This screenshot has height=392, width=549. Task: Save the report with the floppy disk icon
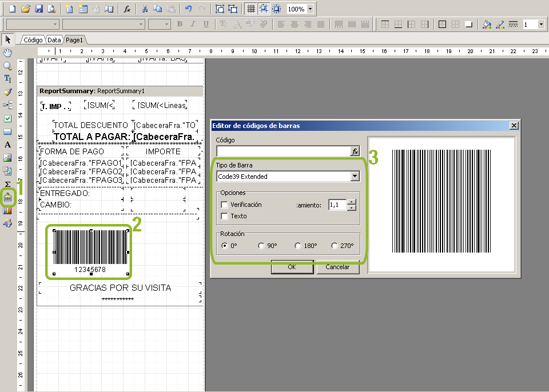(38, 9)
